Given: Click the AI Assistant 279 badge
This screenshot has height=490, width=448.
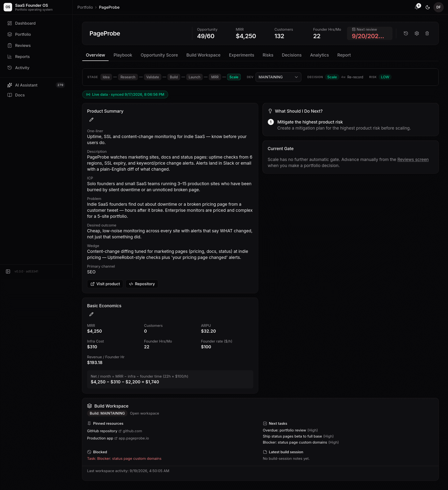Looking at the screenshot, I should pos(60,85).
